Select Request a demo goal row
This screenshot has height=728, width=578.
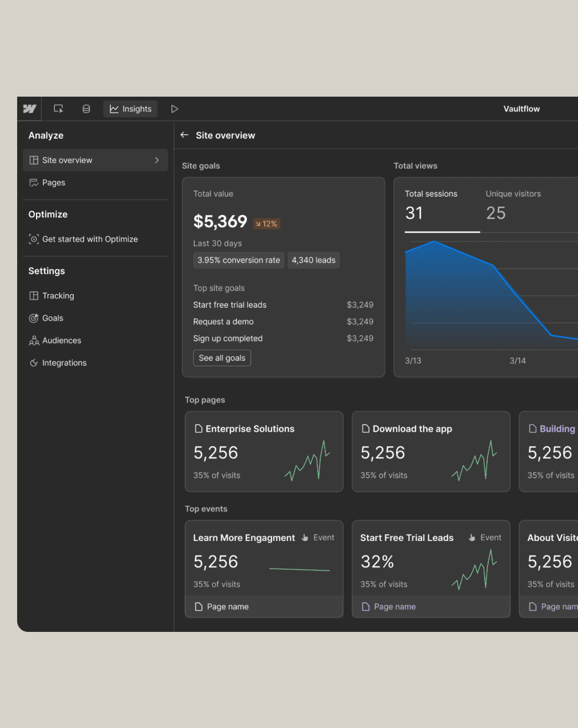tap(283, 321)
